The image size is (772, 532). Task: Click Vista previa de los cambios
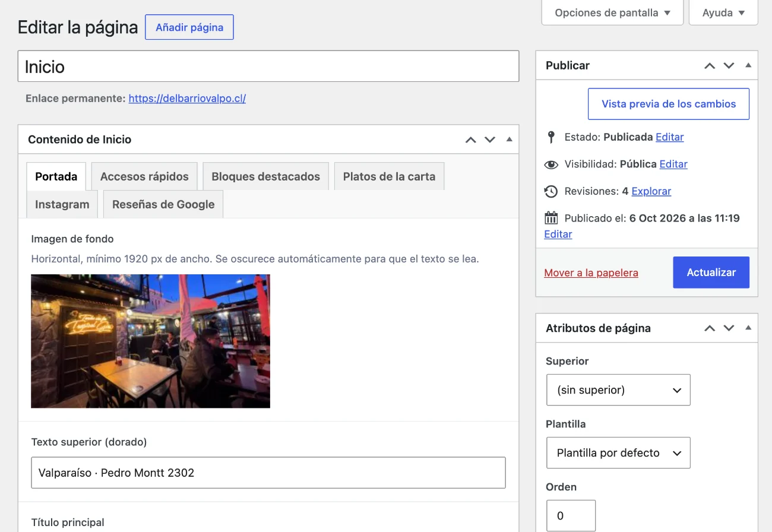(669, 104)
